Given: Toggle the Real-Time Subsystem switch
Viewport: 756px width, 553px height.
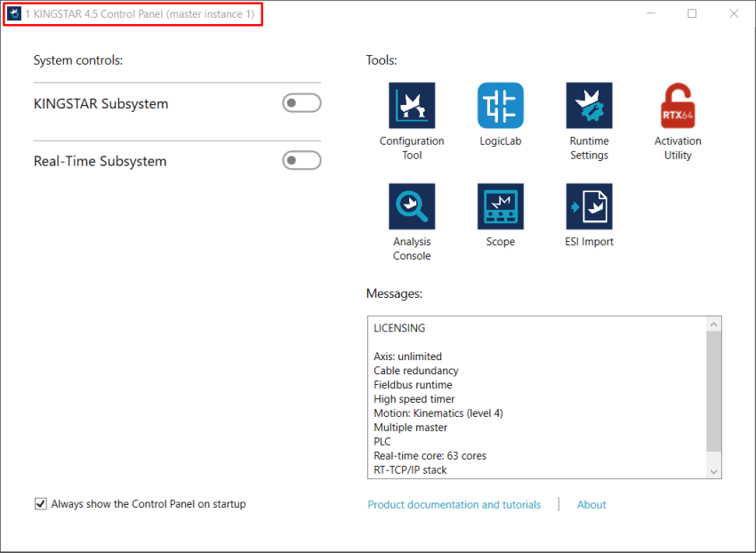Looking at the screenshot, I should (x=302, y=161).
